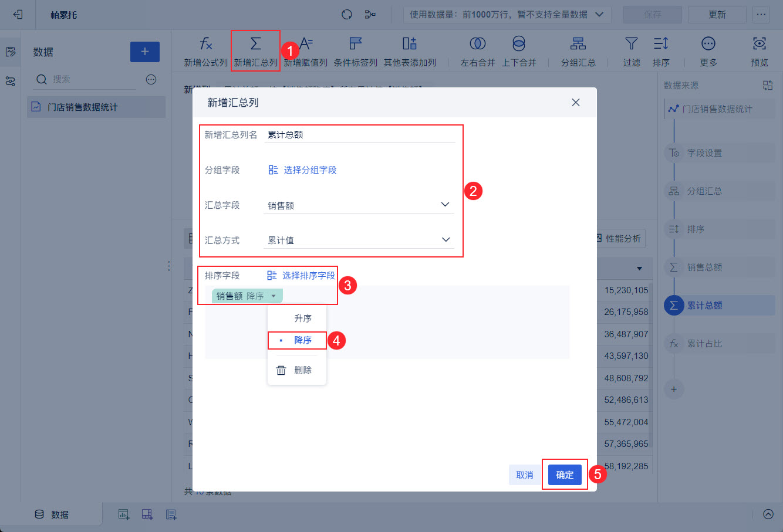Click the 上下合并 merge tool
Screen dimensions: 783x532
pyautogui.click(x=519, y=52)
